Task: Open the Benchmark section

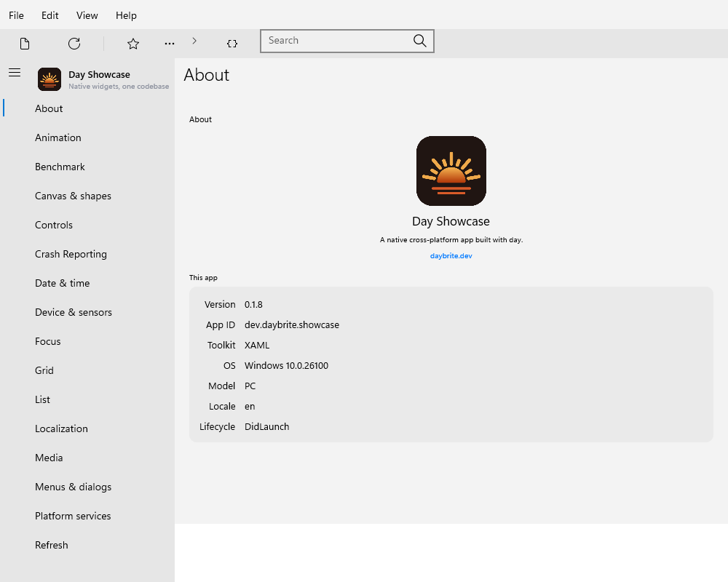Action: coord(87,167)
